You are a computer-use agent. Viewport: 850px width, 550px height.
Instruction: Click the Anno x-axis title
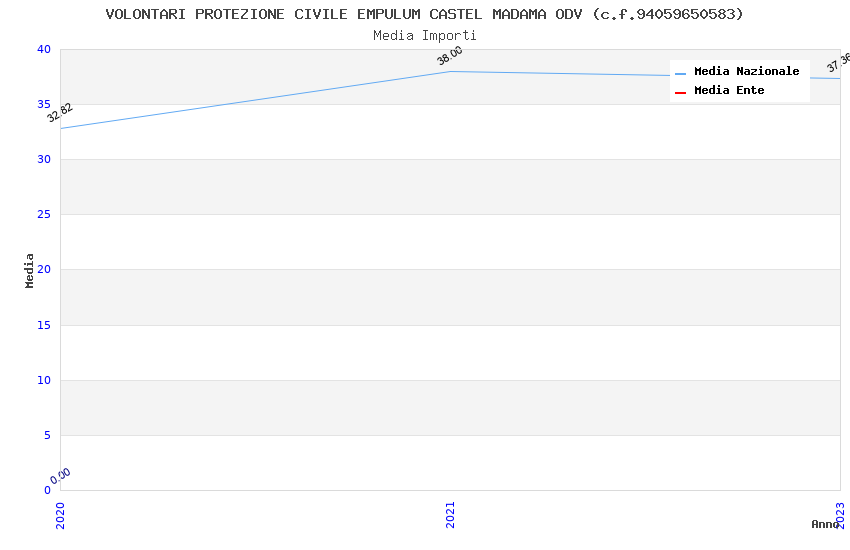coord(825,524)
